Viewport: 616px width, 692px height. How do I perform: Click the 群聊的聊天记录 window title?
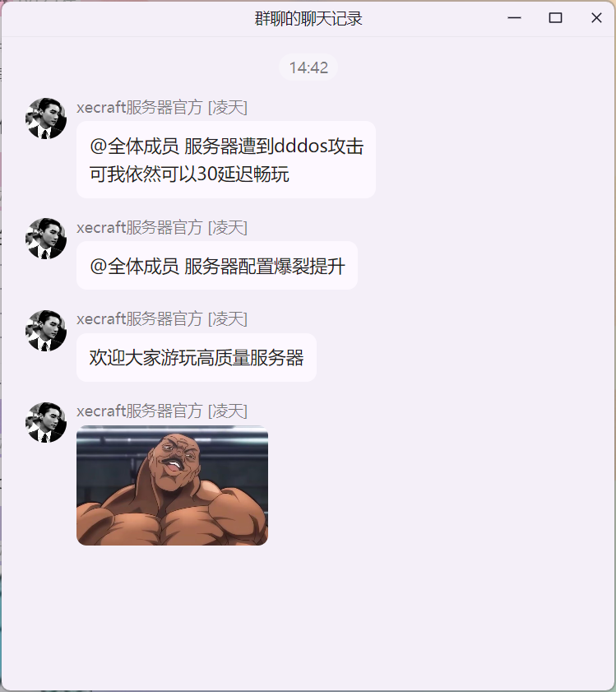(308, 19)
